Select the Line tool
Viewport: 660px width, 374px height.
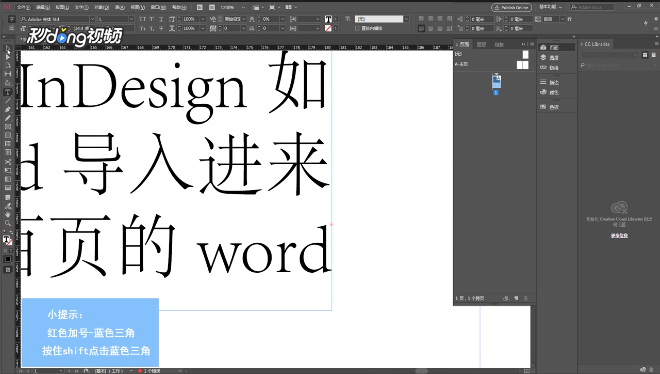(x=8, y=101)
